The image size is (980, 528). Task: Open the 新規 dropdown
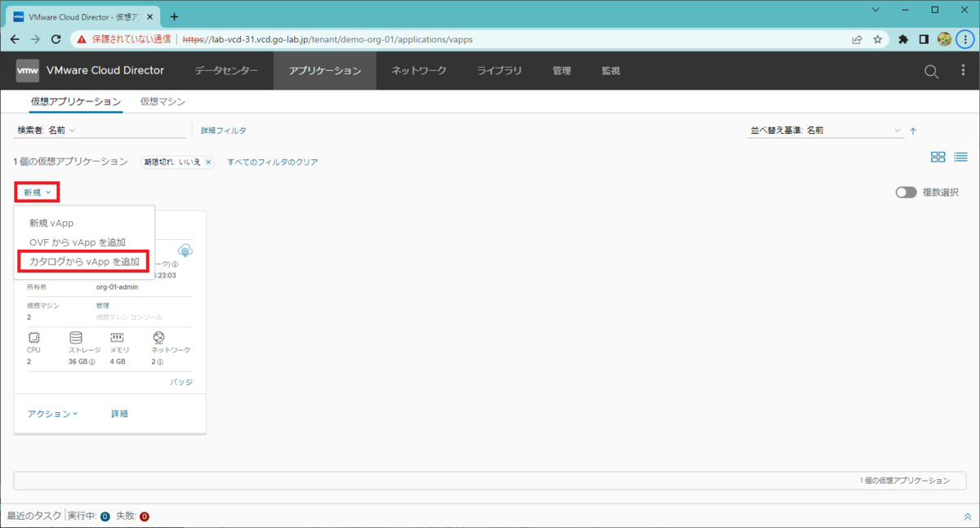coord(37,193)
